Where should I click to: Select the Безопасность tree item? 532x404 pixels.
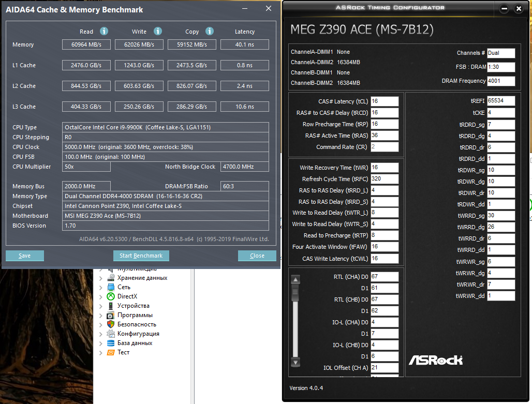tap(137, 324)
